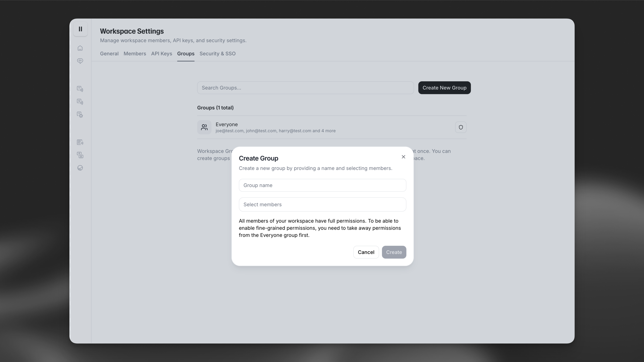Open the Everyone group's shield permissions icon
The image size is (644, 362).
point(461,127)
